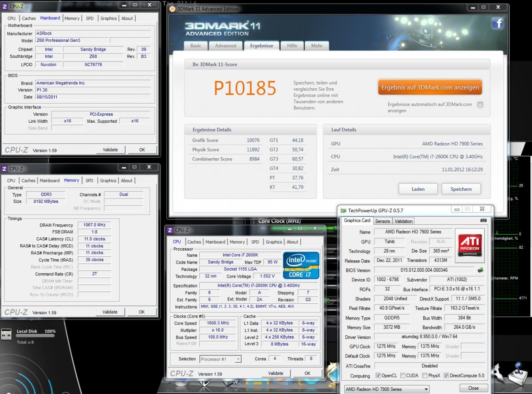This screenshot has height=394, width=532.
Task: Open CPU tab in CPU-Z Memory window
Action: point(11,181)
